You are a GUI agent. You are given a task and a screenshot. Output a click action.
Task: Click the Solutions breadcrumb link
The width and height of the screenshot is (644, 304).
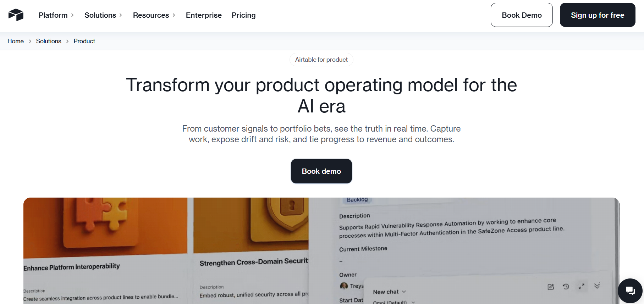tap(49, 41)
